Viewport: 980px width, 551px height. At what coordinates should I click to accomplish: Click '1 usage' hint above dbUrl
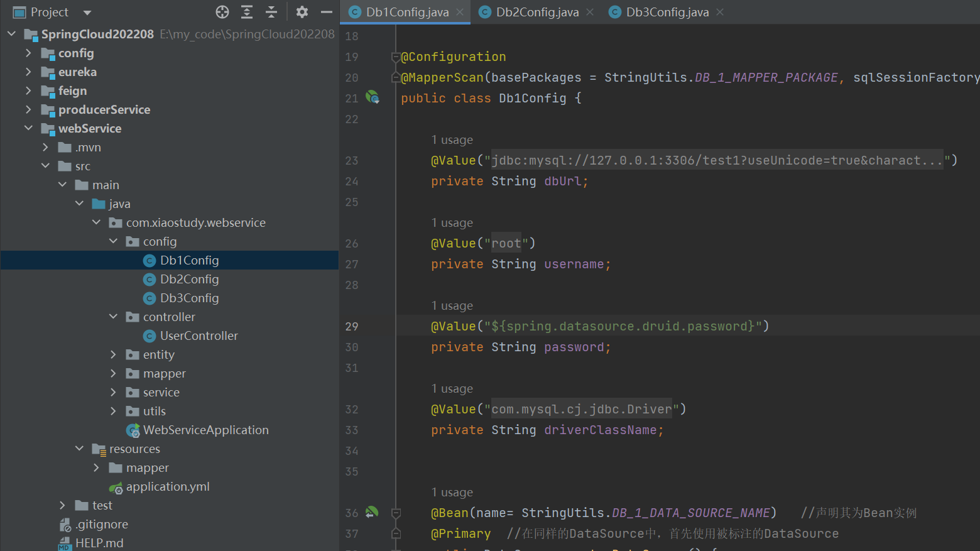[452, 139]
